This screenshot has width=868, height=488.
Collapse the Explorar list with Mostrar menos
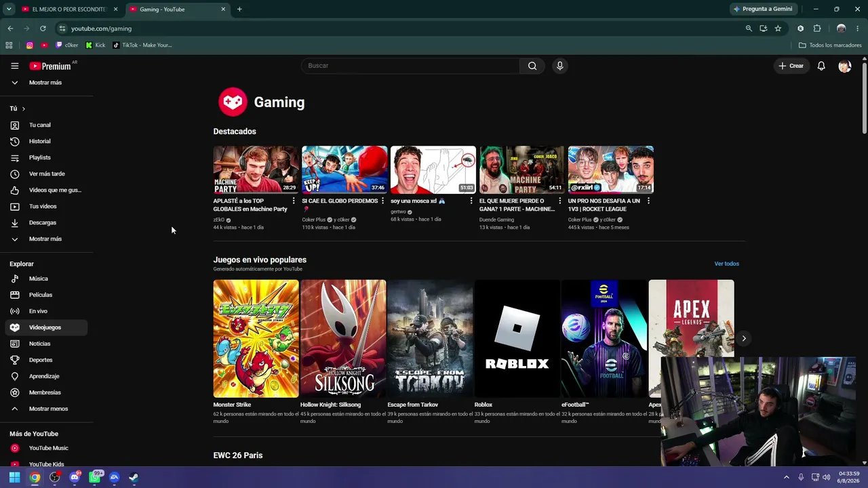tap(46, 409)
